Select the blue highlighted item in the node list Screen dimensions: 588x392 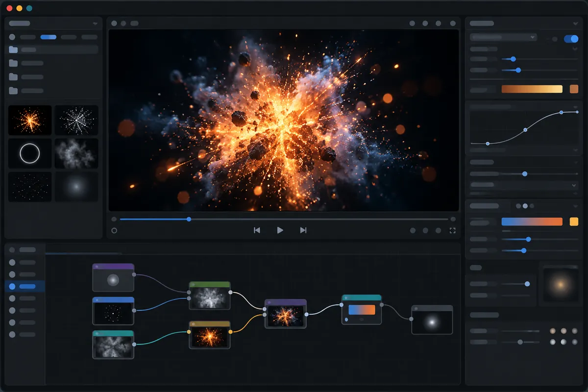coord(25,286)
